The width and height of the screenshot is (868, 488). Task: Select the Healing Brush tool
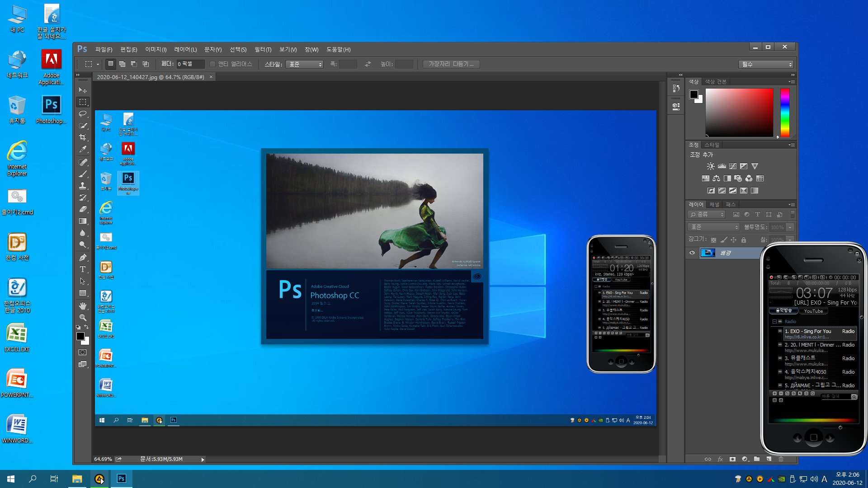click(83, 162)
